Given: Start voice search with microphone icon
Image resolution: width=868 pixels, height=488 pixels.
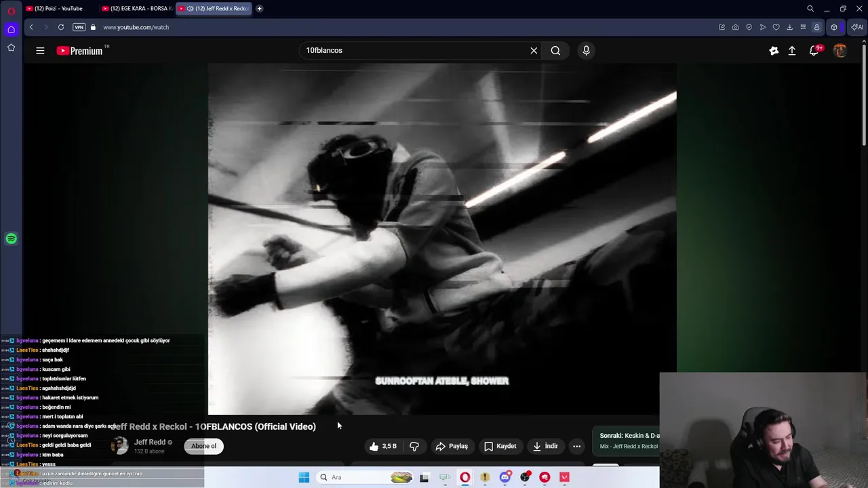Looking at the screenshot, I should point(586,50).
